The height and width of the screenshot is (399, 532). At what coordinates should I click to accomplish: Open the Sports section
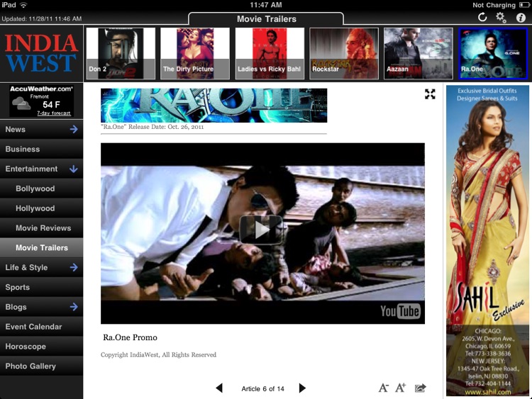pos(41,287)
